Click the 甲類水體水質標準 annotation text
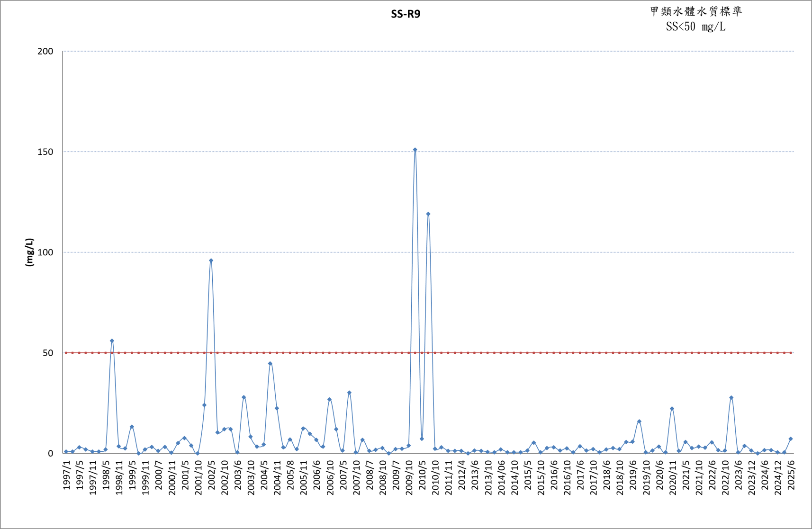 (x=695, y=11)
